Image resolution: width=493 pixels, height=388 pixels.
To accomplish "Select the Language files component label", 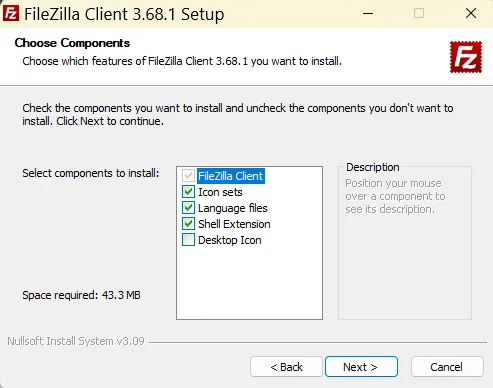I will pyautogui.click(x=233, y=208).
